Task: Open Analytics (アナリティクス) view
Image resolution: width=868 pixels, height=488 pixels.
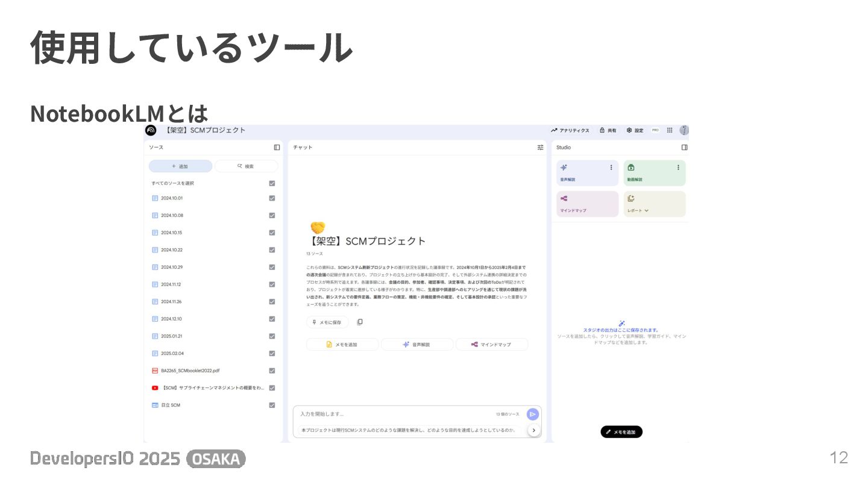Action: [x=570, y=130]
